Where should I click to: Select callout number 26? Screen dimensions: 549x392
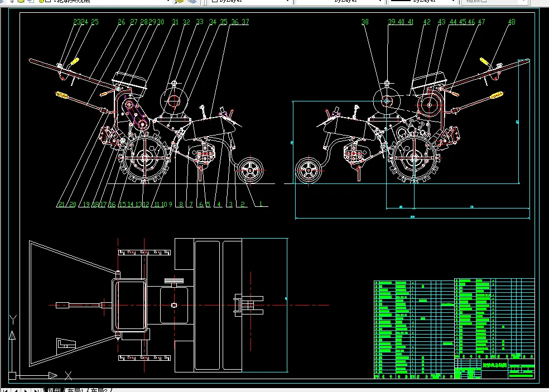point(122,22)
